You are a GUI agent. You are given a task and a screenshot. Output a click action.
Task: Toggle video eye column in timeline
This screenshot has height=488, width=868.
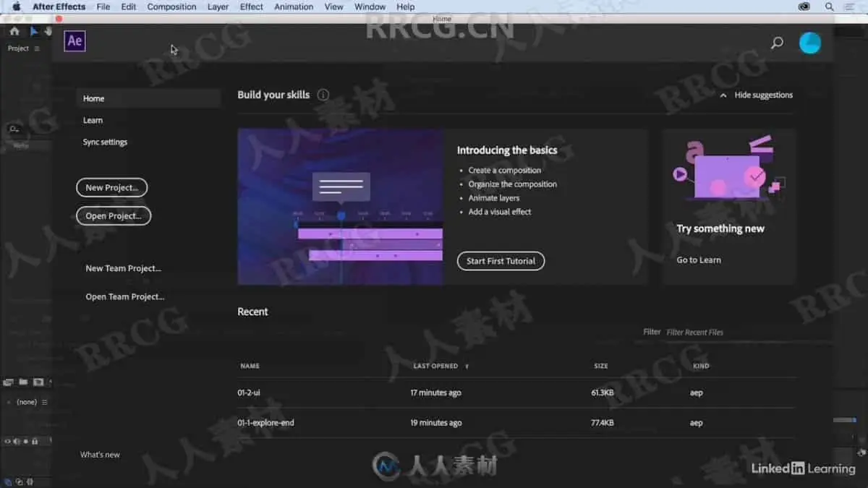(7, 441)
